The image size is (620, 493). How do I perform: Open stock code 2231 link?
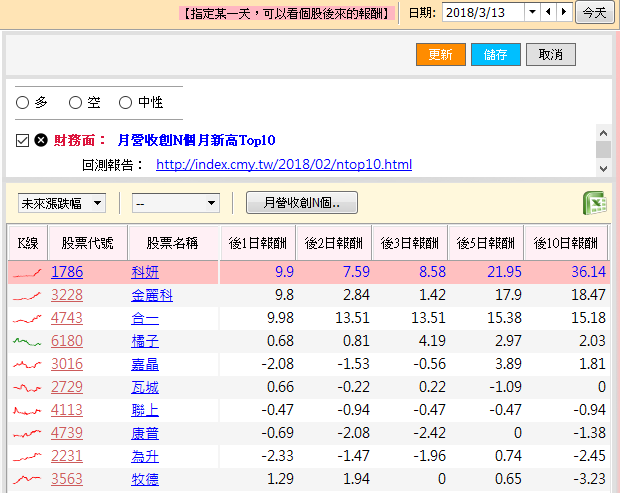click(67, 456)
